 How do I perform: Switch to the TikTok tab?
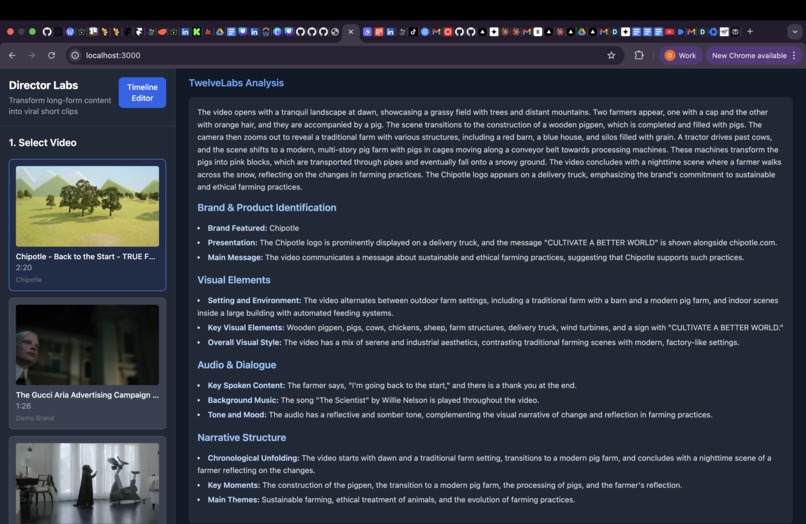413,32
